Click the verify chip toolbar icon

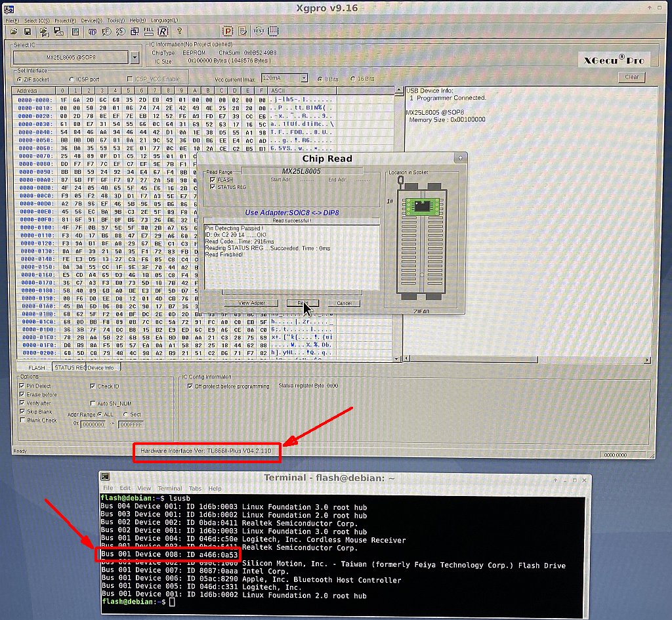(x=243, y=31)
